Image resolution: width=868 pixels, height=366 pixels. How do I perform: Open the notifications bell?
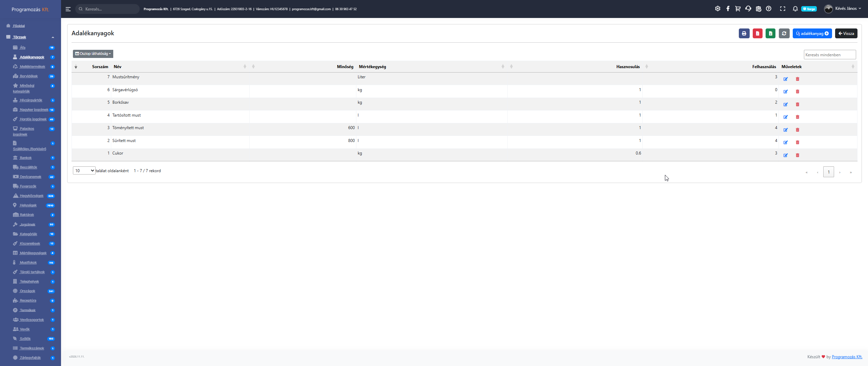[x=795, y=9]
